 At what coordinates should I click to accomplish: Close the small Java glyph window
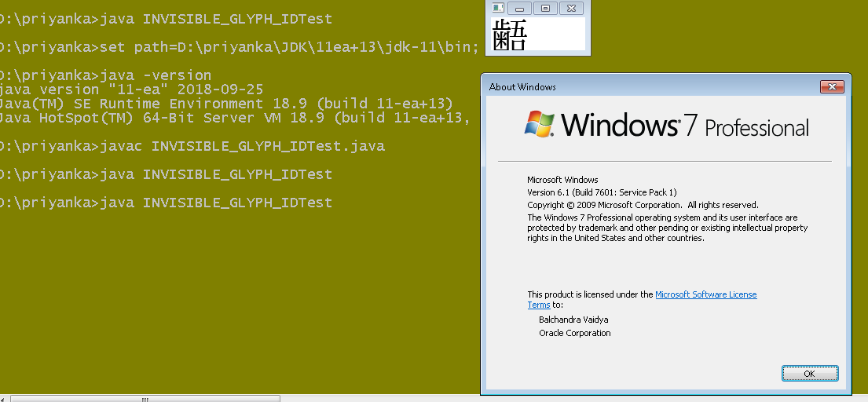click(571, 8)
